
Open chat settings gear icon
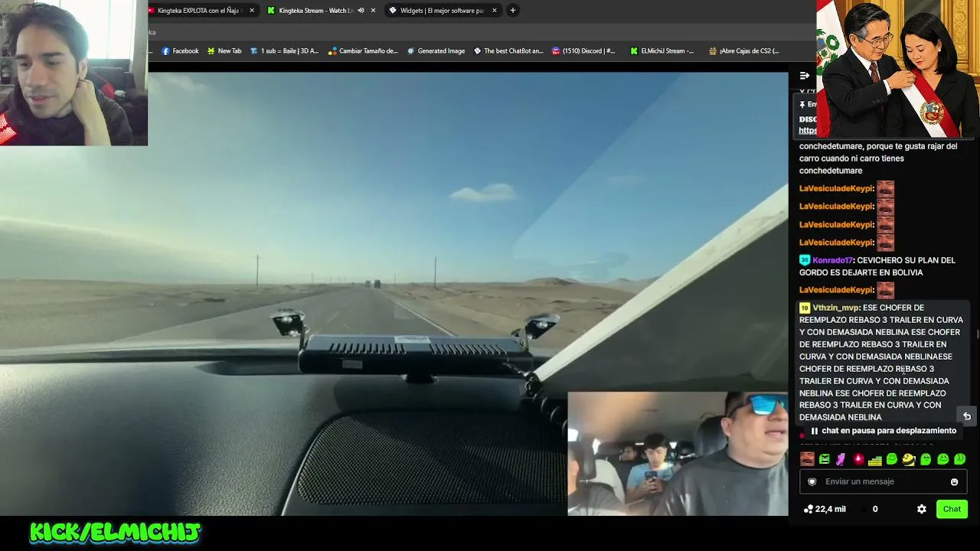922,509
